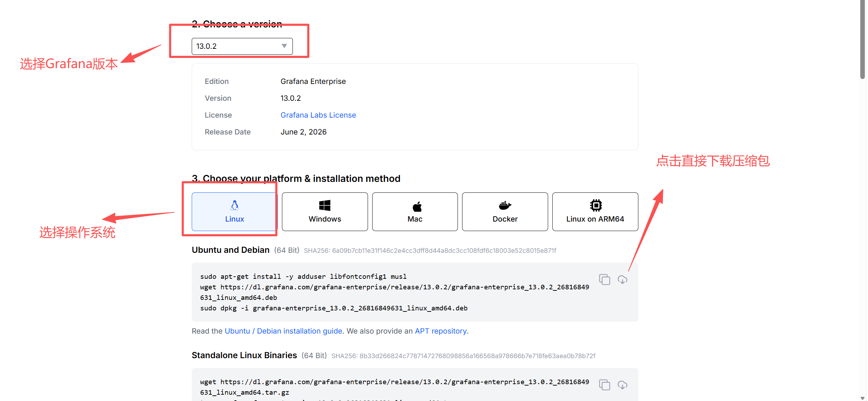Click the 'Edition' label
This screenshot has height=401, width=868.
tap(217, 81)
